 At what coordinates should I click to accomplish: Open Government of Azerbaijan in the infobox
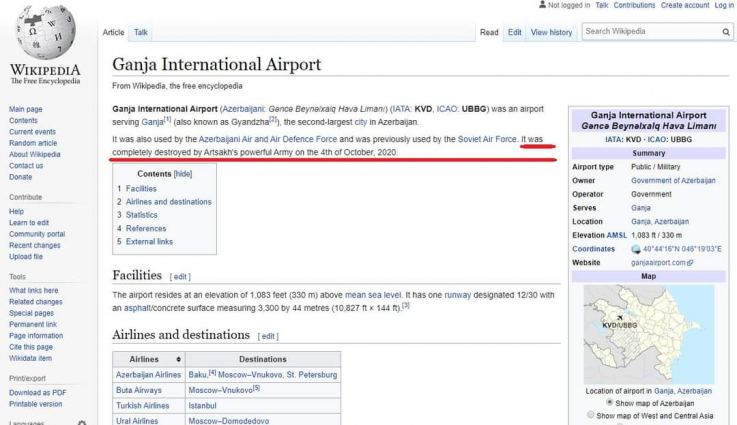[673, 181]
